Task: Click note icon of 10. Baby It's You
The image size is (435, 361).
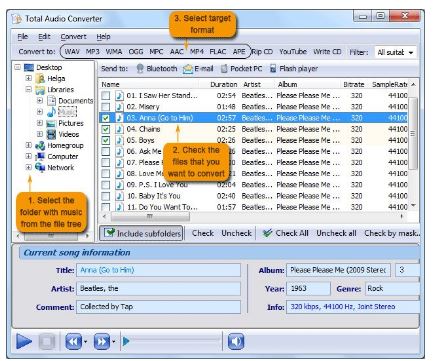Action: [119, 196]
